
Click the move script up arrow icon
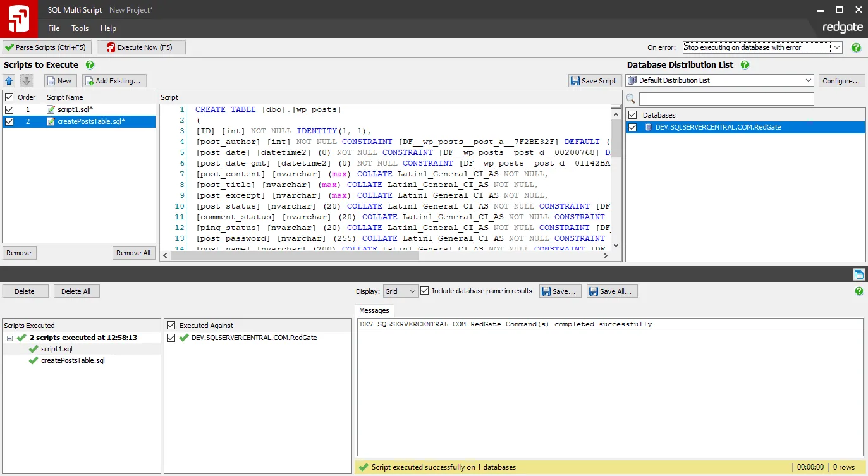click(x=9, y=80)
